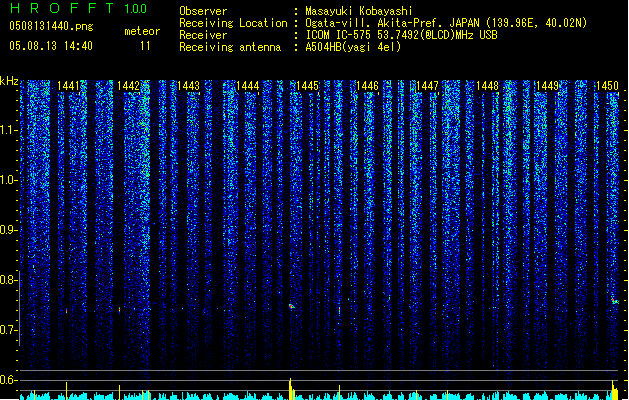Click the 1.0 kHz frequency axis label
Viewport: 629px width, 400px height.
pyautogui.click(x=8, y=180)
